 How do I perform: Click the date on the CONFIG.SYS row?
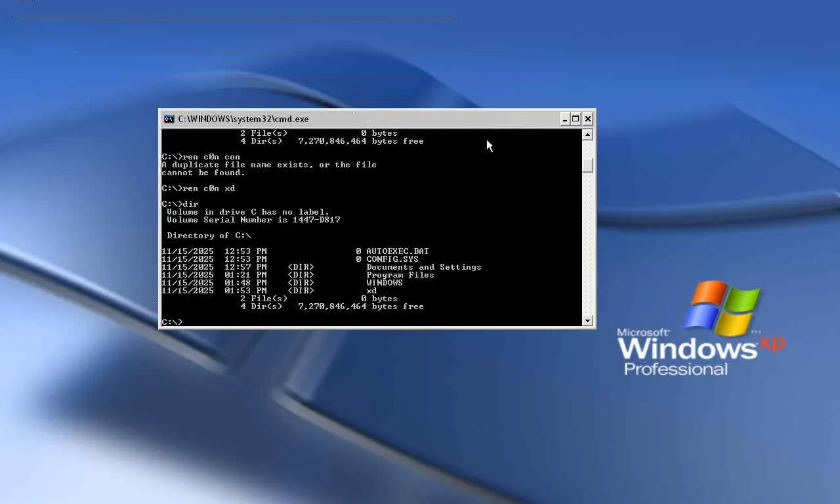[188, 259]
